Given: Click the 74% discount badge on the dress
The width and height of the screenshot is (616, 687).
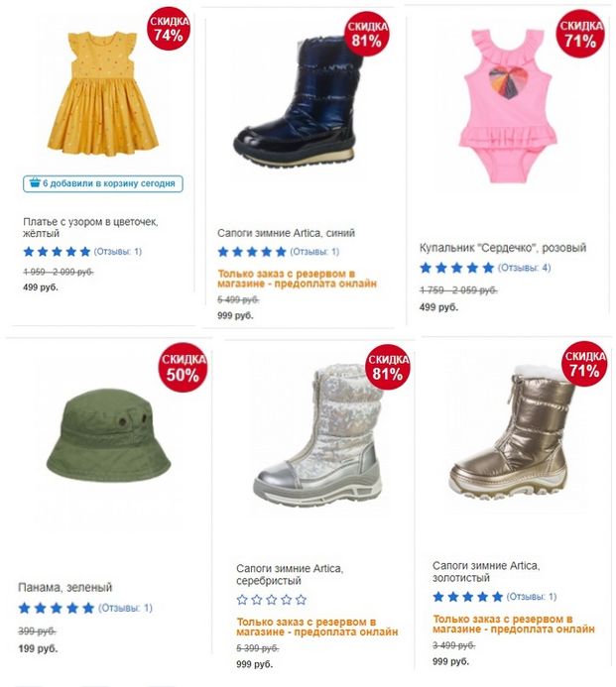Looking at the screenshot, I should coord(170,29).
